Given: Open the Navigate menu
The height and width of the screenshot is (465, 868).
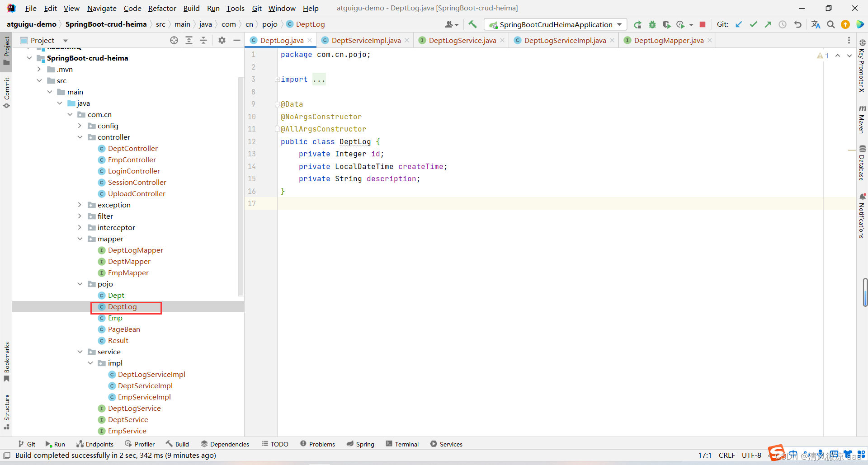Looking at the screenshot, I should pyautogui.click(x=102, y=8).
